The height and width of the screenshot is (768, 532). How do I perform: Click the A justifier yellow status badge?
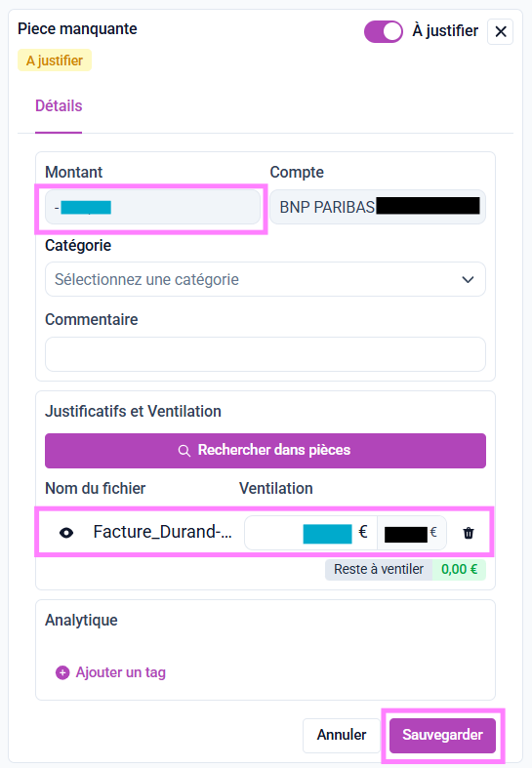coord(55,61)
